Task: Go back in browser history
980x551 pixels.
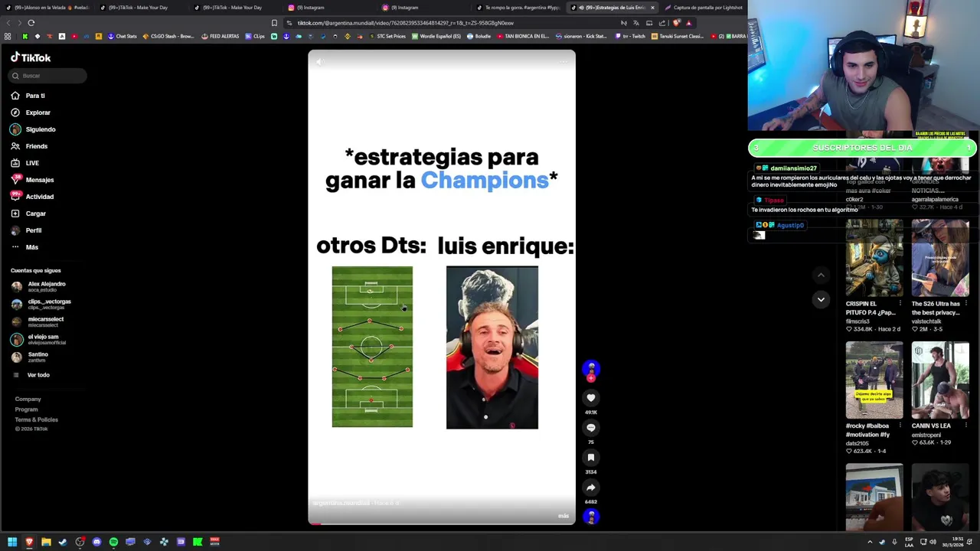Action: [8, 23]
